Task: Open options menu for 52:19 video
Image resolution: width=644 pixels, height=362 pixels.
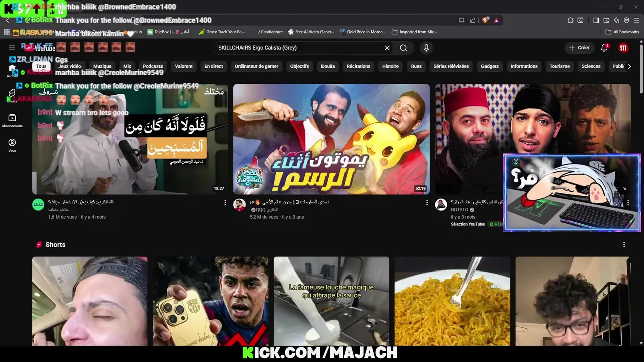Action: coord(427,202)
